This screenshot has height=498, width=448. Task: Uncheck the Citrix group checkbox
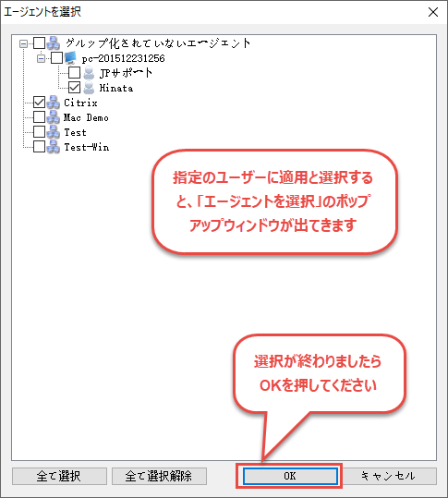pos(39,103)
